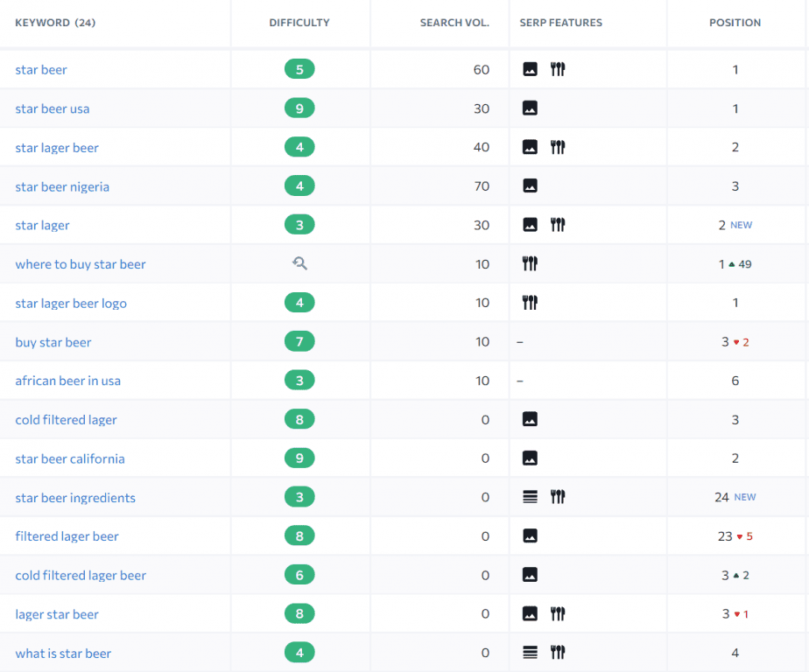The width and height of the screenshot is (809, 672).
Task: Sort by the Keyword column header
Action: click(55, 23)
